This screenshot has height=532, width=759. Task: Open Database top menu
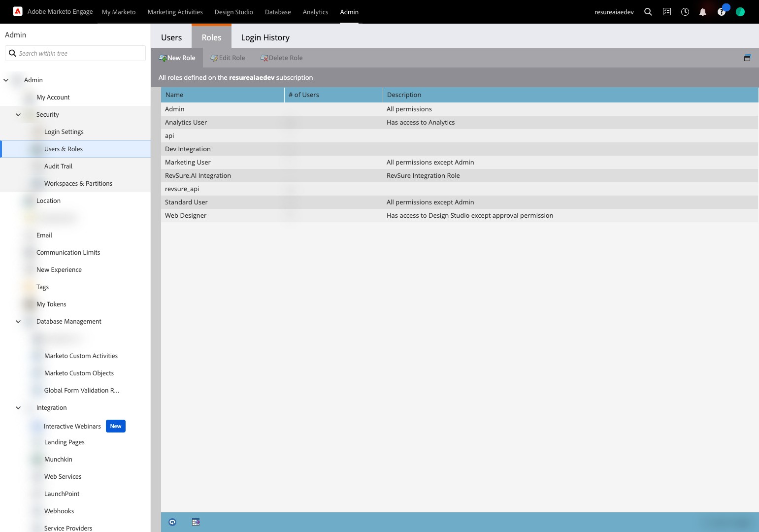pos(278,12)
